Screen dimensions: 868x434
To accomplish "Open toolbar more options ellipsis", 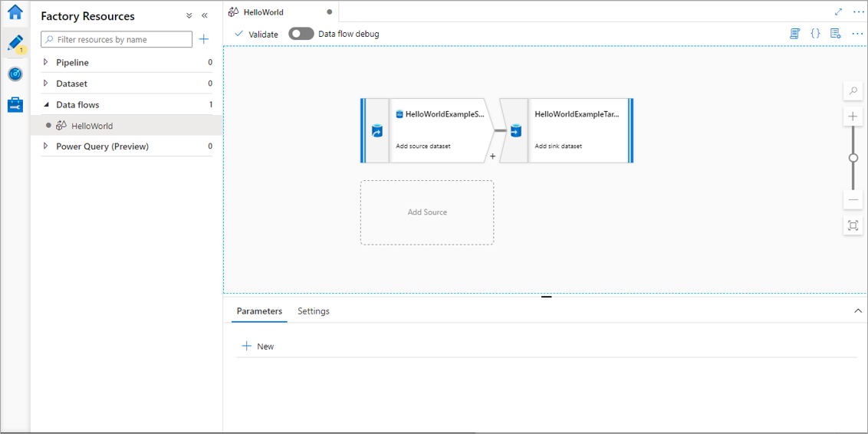I will [857, 34].
